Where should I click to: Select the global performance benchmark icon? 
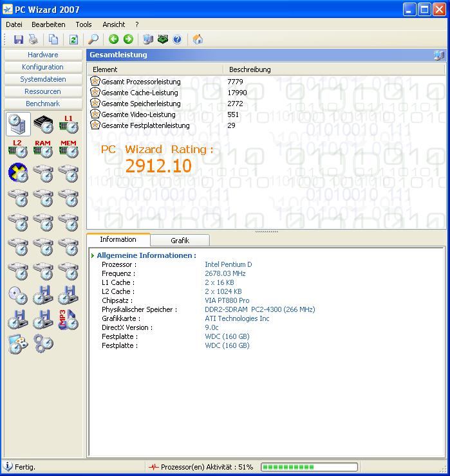coord(18,124)
